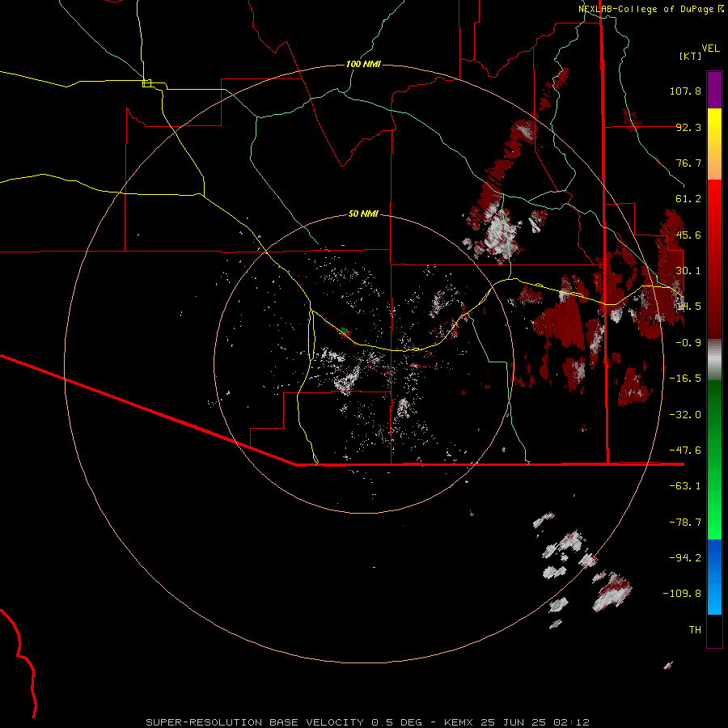Image resolution: width=728 pixels, height=728 pixels.
Task: Pick the blue segment of the velocity scale
Action: [x=714, y=577]
